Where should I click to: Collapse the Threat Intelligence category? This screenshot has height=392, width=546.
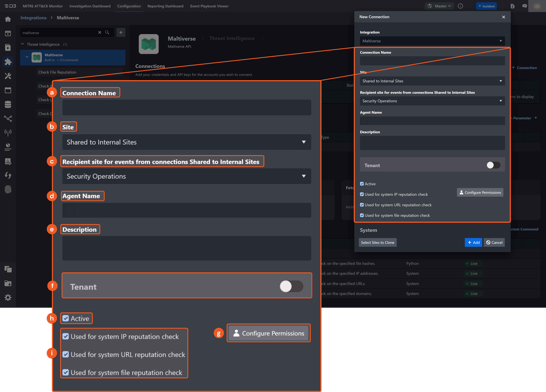22,44
